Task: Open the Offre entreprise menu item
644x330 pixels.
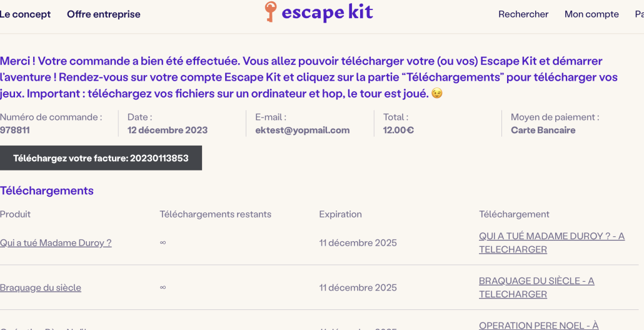Action: pos(104,14)
